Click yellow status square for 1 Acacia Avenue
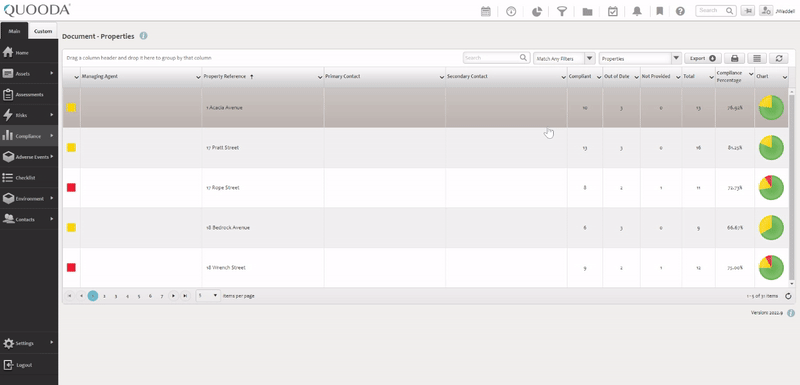The width and height of the screenshot is (800, 385). 71,108
